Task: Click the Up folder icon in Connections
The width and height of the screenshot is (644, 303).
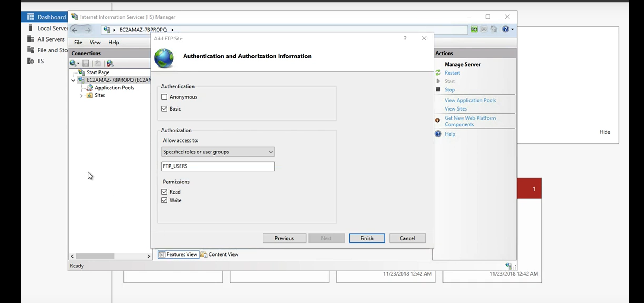Action: pos(97,63)
